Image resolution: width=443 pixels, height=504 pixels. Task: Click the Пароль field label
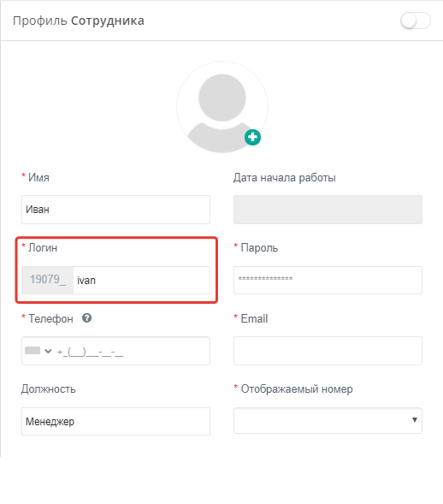tap(259, 248)
